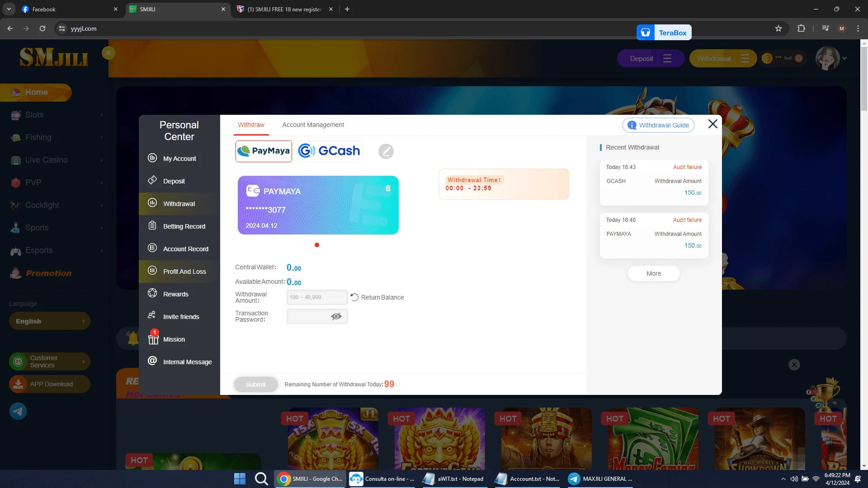This screenshot has height=488, width=868.
Task: Select the PAYMAYA card ending 3077
Action: (318, 205)
